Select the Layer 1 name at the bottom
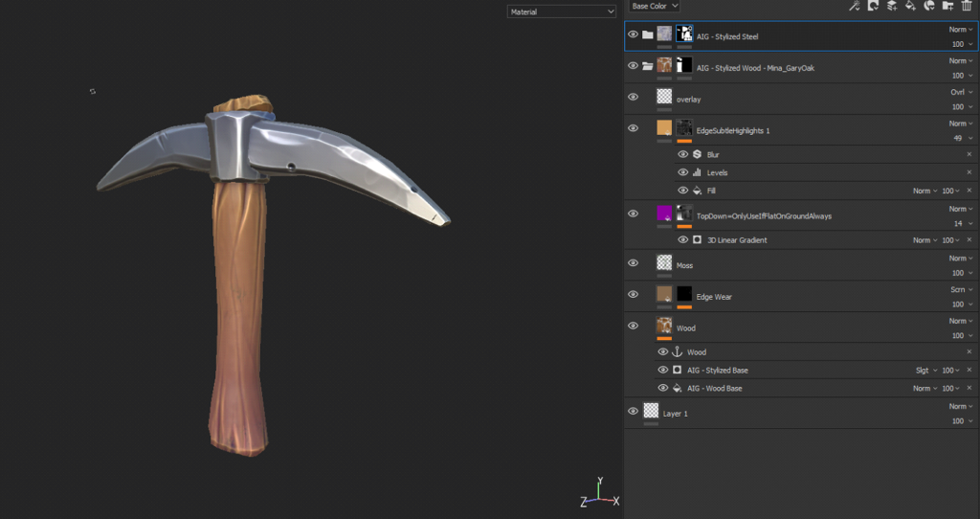 tap(675, 414)
